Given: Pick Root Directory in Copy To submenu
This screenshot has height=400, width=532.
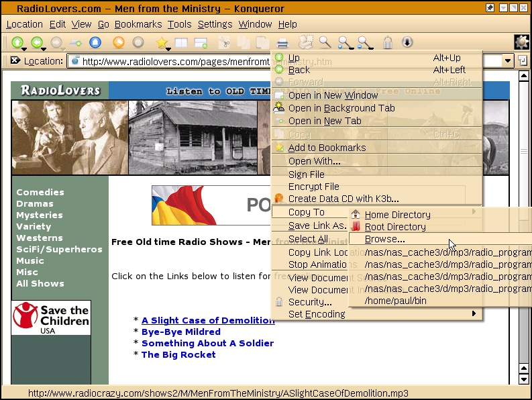Looking at the screenshot, I should (x=440, y=226).
